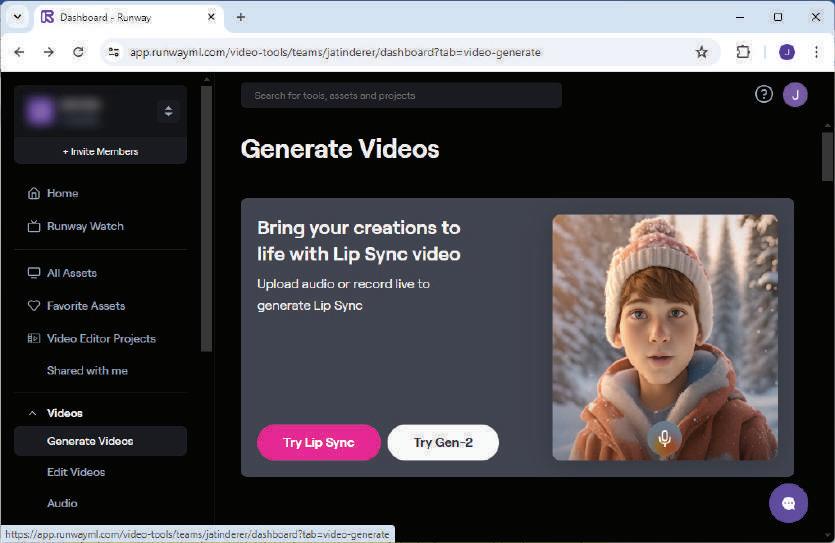Screen dimensions: 835x543
Task: Click the All Assets monitor icon
Action: [34, 273]
